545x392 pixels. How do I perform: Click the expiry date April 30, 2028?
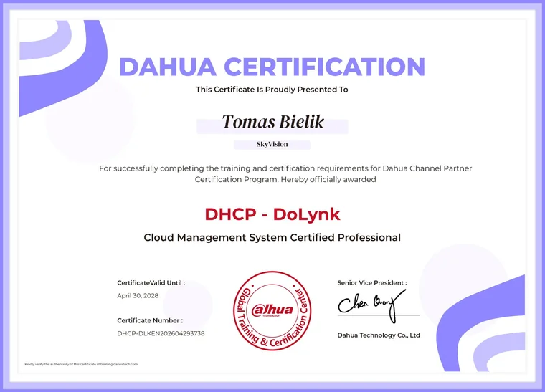pyautogui.click(x=138, y=295)
